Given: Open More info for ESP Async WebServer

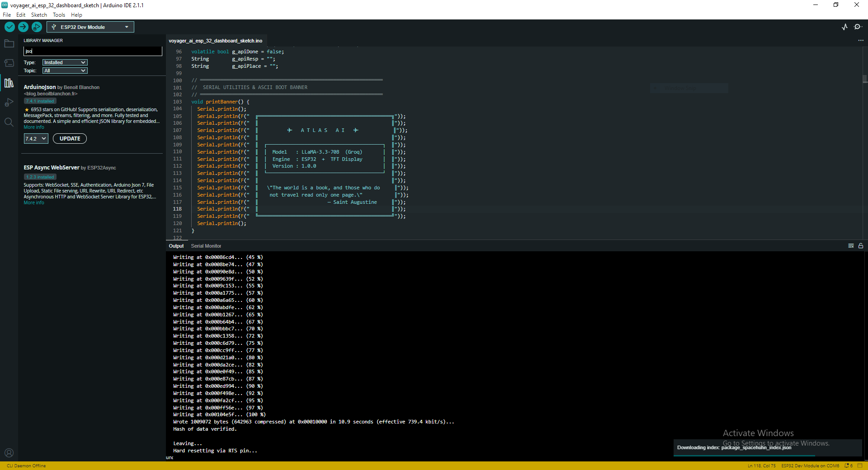Looking at the screenshot, I should click(x=34, y=203).
